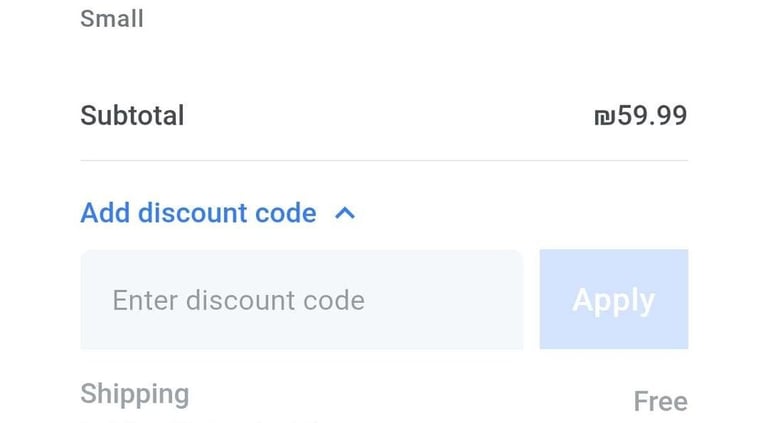Image resolution: width=768 pixels, height=423 pixels.
Task: Click the word 'Apply' on the blue button
Action: coord(613,300)
